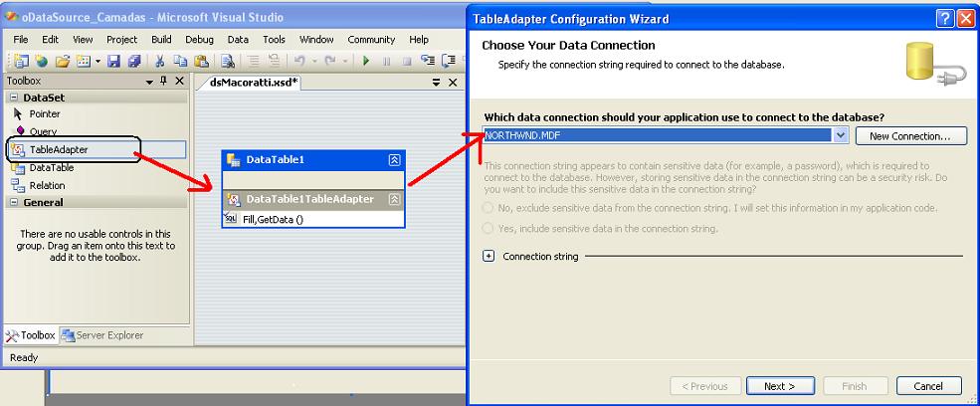Click the Paste clipboard icon
The width and height of the screenshot is (980, 406).
tap(201, 61)
